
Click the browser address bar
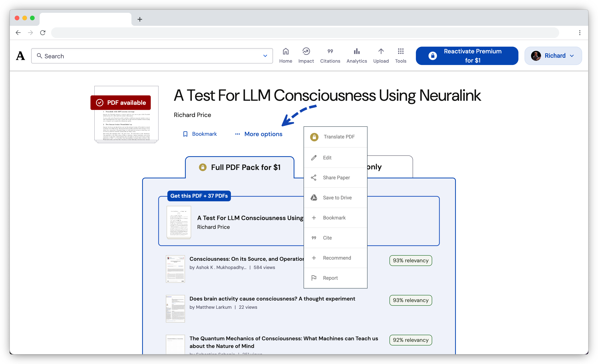pyautogui.click(x=305, y=32)
